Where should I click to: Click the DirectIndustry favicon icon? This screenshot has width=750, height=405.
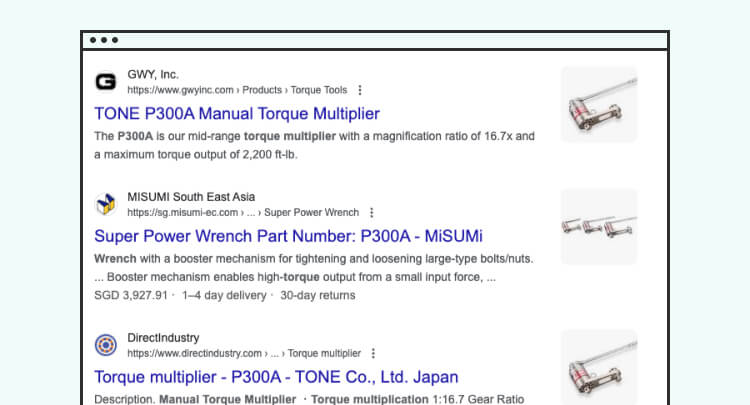tap(106, 345)
